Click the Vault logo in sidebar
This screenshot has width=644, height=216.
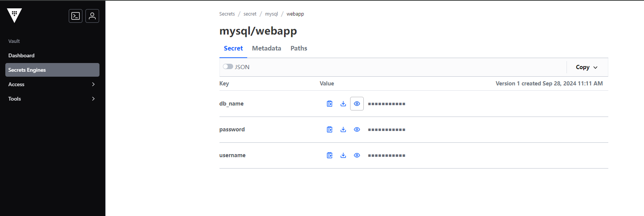point(14,16)
